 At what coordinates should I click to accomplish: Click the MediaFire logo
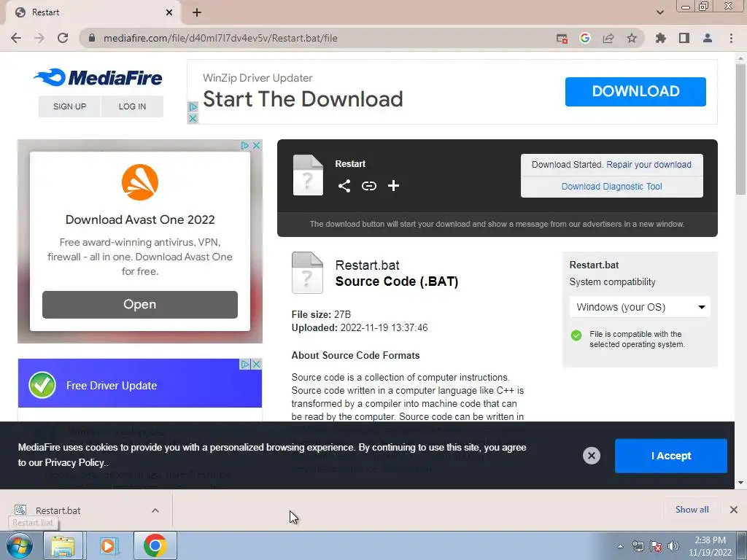click(98, 77)
